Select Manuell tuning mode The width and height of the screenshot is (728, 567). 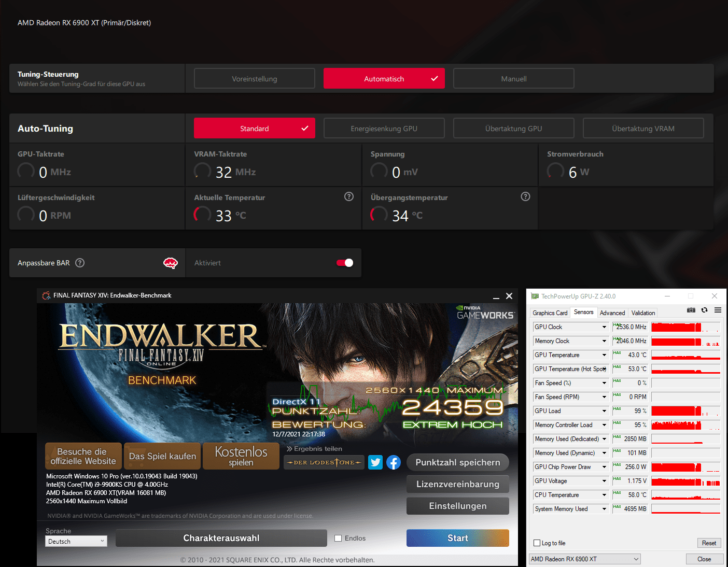click(x=514, y=79)
